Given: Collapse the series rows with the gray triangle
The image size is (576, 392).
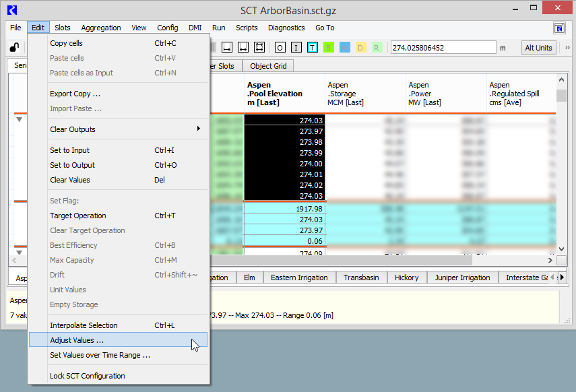Looking at the screenshot, I should tap(19, 119).
